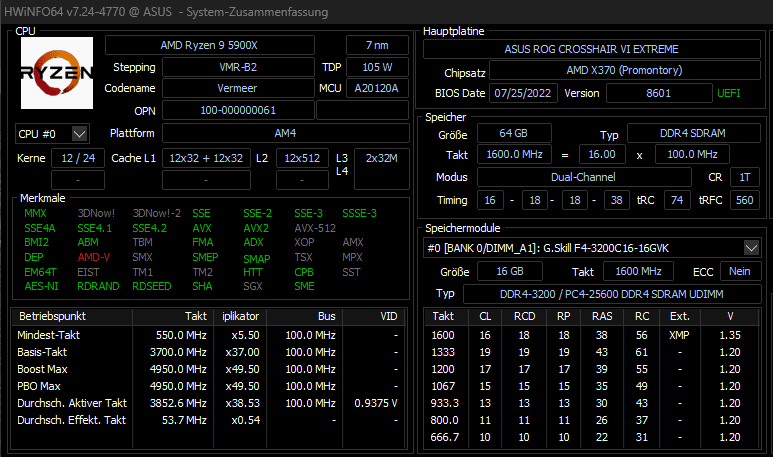Expand the memory module selector dropdown arrow
The width and height of the screenshot is (773, 457).
click(x=751, y=248)
